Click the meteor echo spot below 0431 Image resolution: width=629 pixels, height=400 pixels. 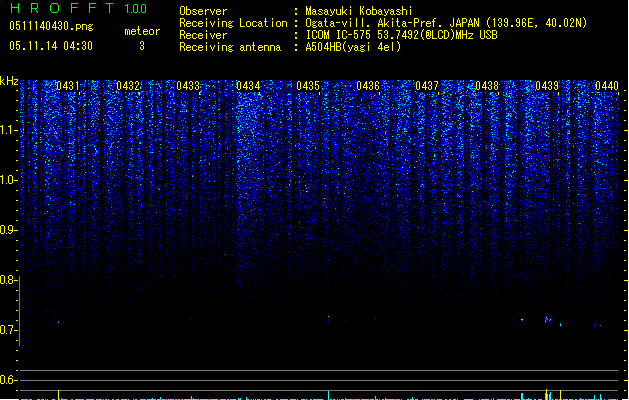tap(59, 322)
